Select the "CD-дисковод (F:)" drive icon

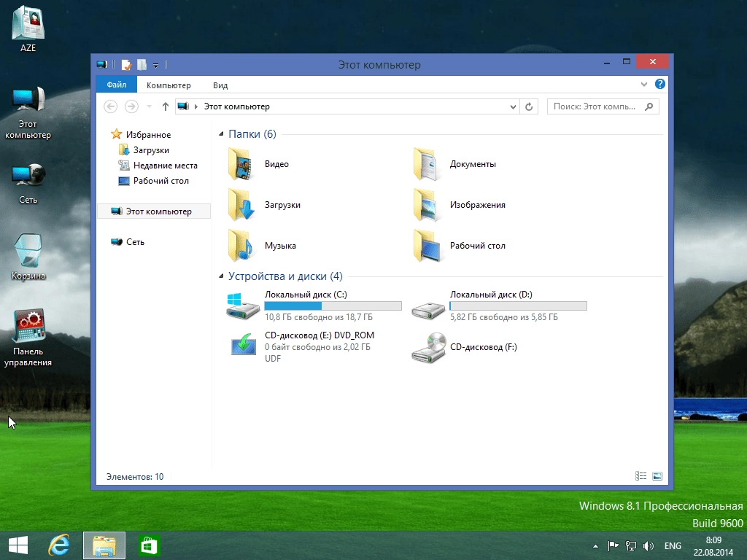(429, 348)
